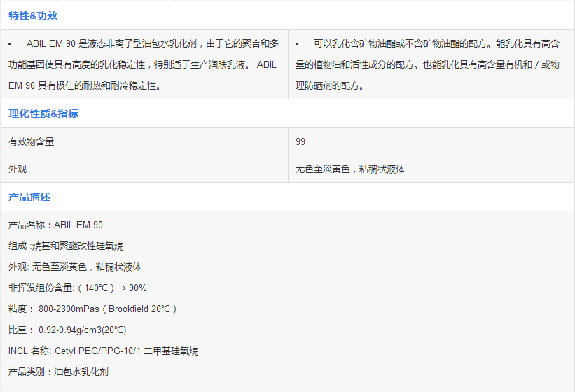Click the bullet before the ABIL EM 90 是液态 paragraph
Image resolution: width=575 pixels, height=392 pixels.
(x=11, y=43)
